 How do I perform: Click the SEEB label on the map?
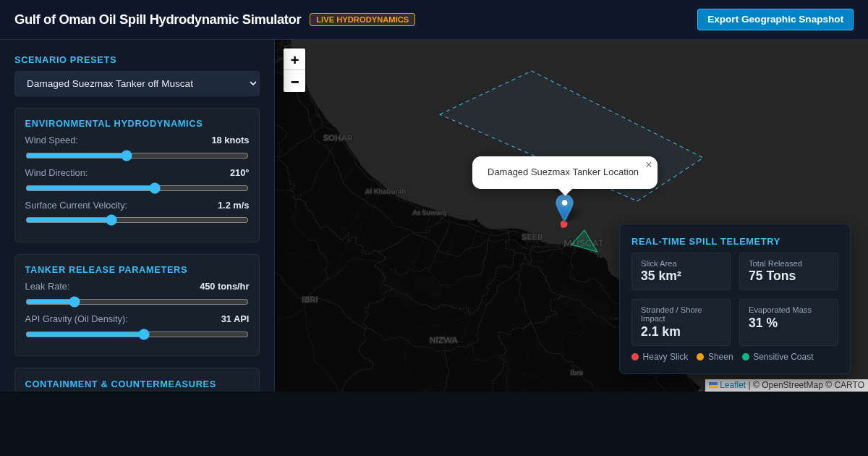[x=532, y=237]
